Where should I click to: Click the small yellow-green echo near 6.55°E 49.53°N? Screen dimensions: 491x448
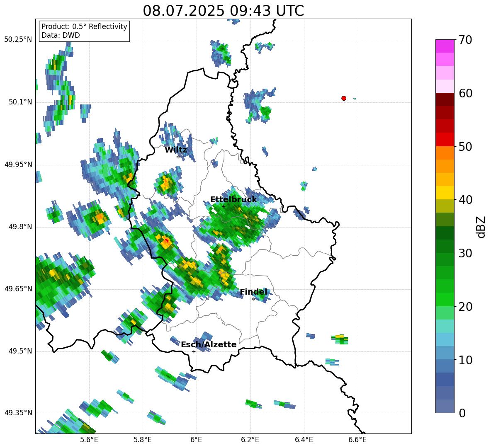(x=340, y=339)
